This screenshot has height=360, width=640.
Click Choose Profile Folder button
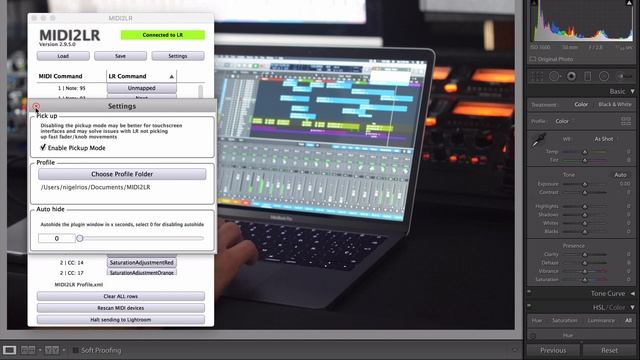coord(122,174)
